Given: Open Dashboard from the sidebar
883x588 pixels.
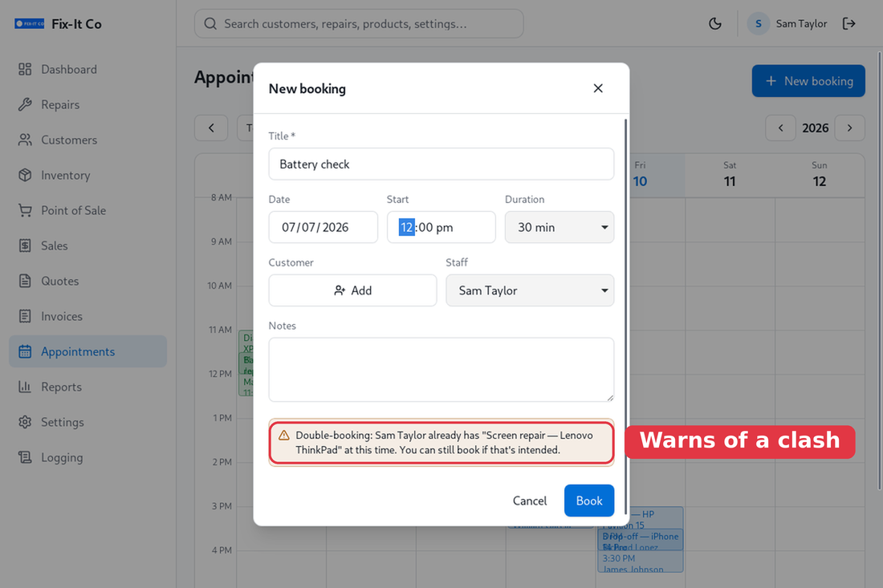Looking at the screenshot, I should 87,69.
